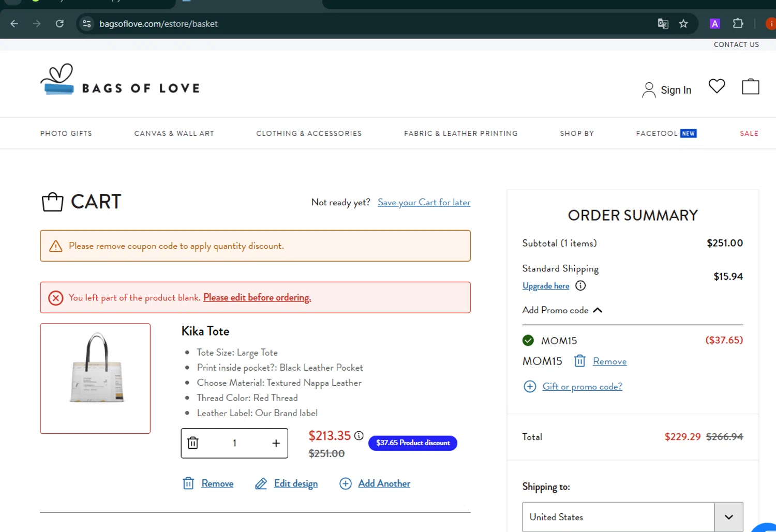Click the green MOM15 checkmark icon

[x=528, y=340]
